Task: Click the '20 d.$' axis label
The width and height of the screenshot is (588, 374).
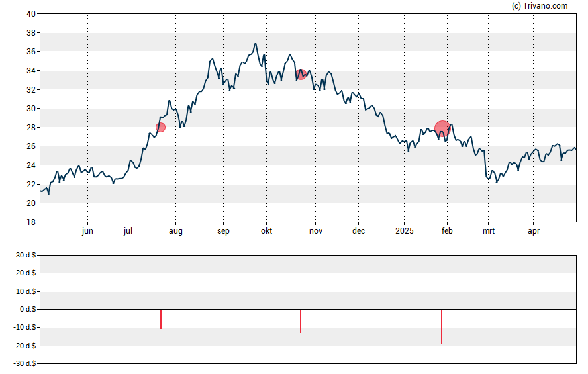Action: tap(26, 273)
